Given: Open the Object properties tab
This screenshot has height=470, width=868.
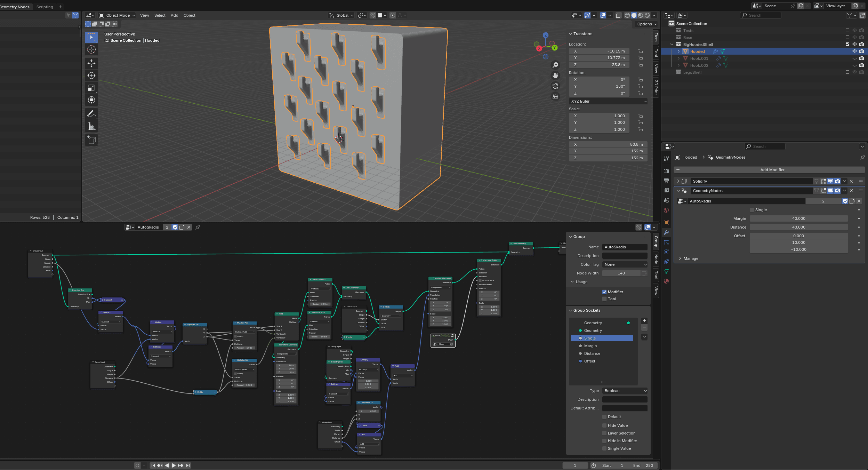Looking at the screenshot, I should [666, 223].
